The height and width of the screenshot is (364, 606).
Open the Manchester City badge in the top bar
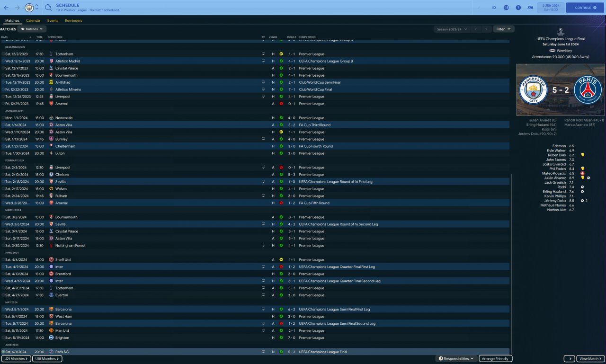29,8
